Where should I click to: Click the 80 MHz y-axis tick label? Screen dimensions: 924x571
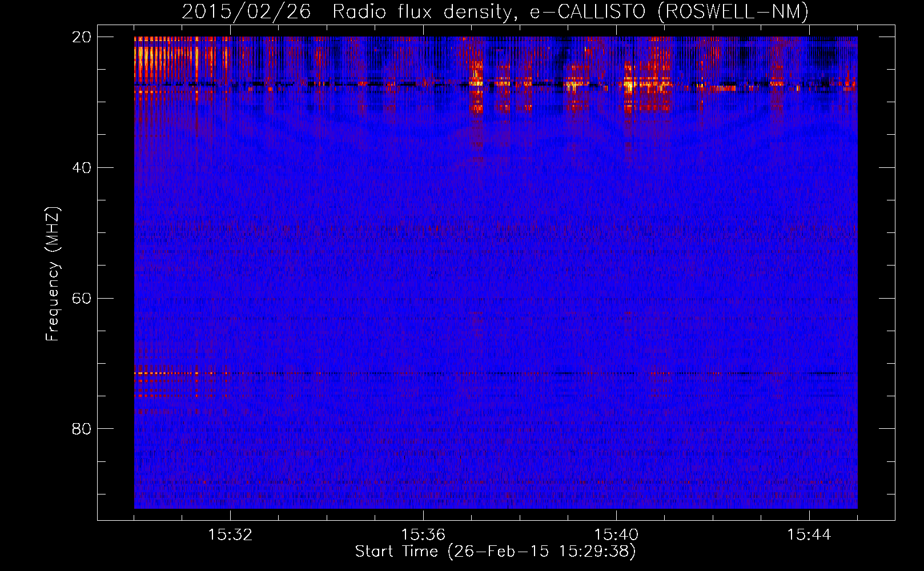[82, 429]
